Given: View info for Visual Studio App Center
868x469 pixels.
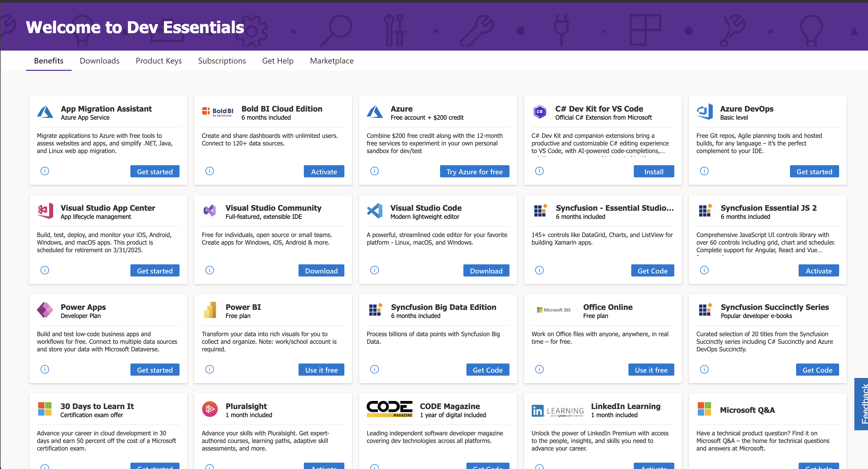Looking at the screenshot, I should pos(45,270).
